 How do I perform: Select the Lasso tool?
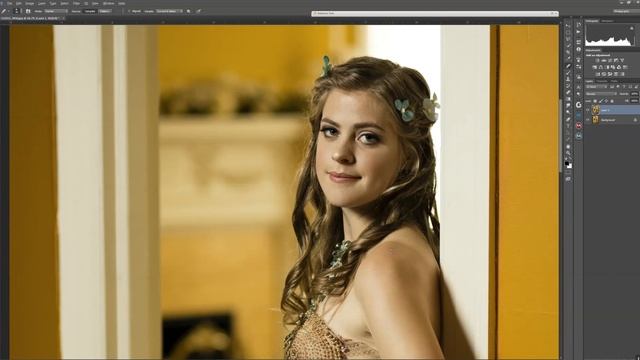pos(568,38)
